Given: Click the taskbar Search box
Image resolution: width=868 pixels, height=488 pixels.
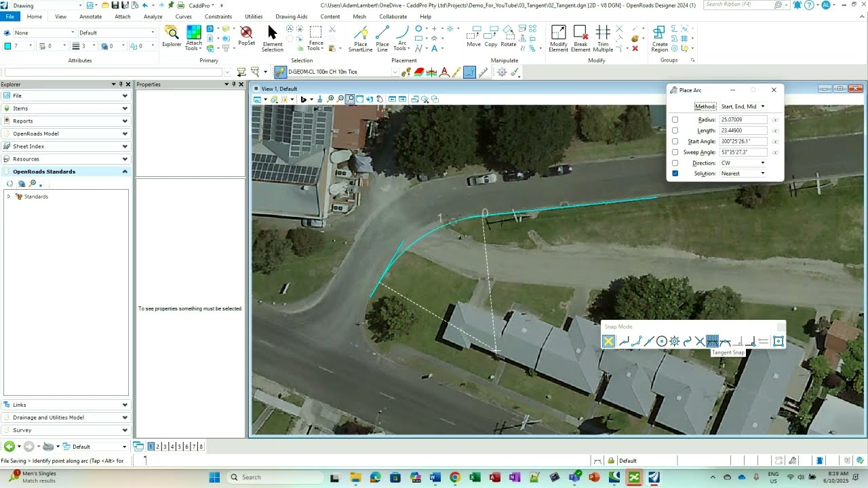Looking at the screenshot, I should 275,477.
